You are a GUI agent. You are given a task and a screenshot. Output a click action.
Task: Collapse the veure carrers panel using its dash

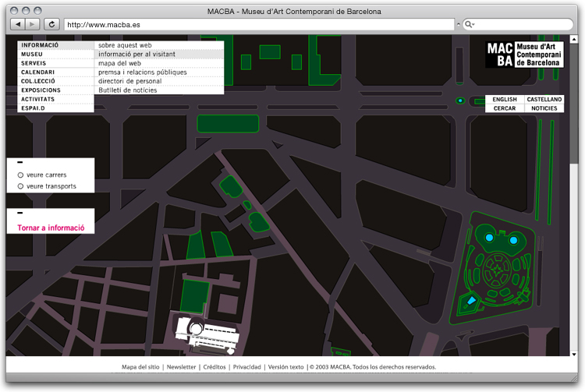[19, 162]
